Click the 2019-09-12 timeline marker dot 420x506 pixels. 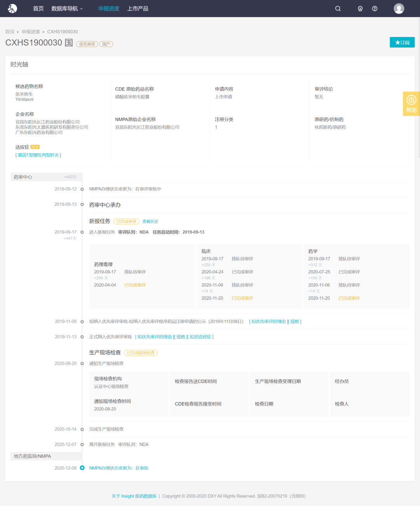(82, 189)
